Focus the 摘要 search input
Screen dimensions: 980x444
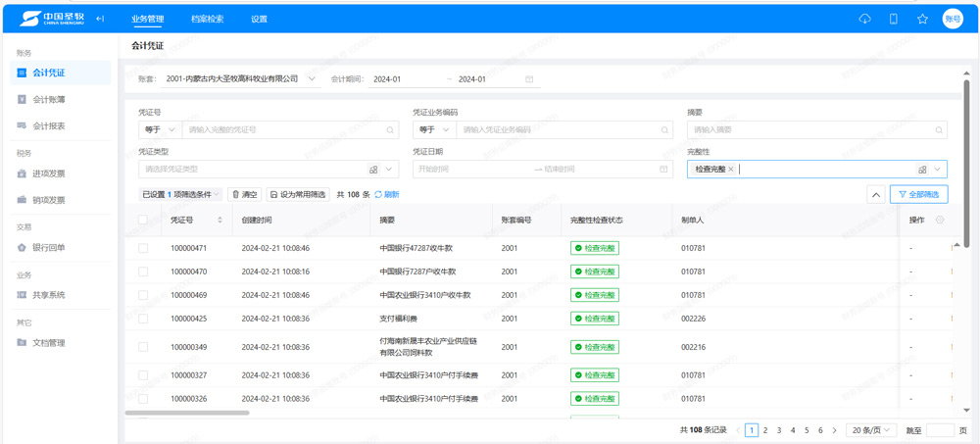click(x=817, y=130)
